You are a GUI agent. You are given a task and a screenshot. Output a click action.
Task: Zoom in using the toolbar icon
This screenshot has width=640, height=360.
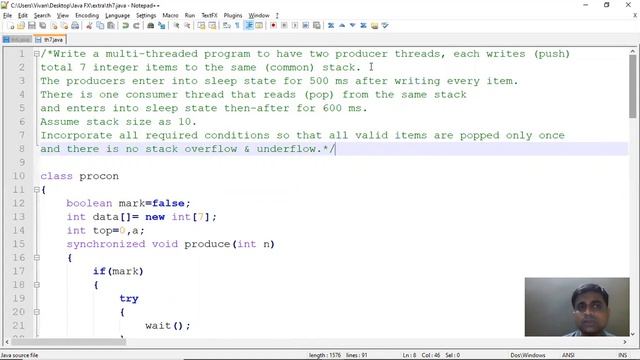[x=176, y=26]
